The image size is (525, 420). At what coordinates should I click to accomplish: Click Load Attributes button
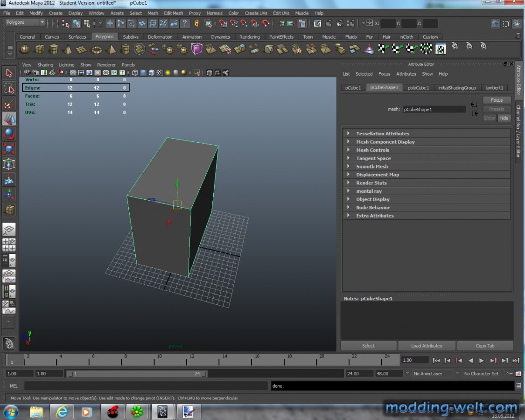tap(426, 346)
